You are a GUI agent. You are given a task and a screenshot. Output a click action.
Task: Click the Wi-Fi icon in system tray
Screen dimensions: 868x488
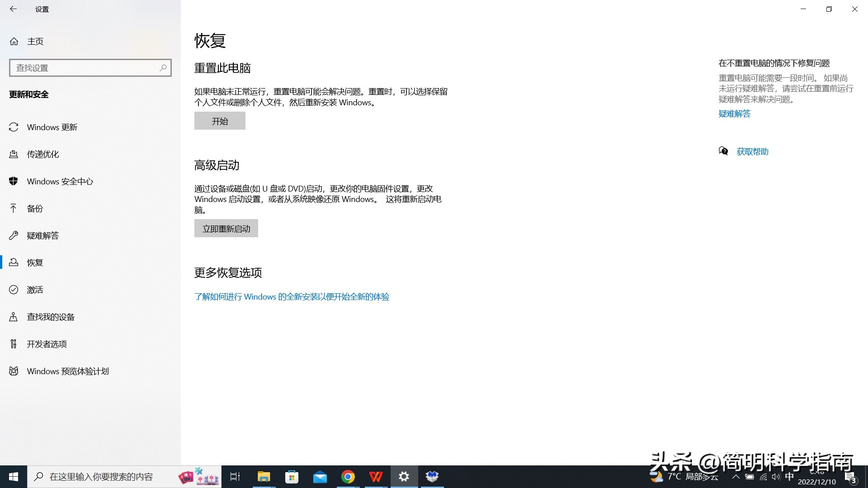764,476
